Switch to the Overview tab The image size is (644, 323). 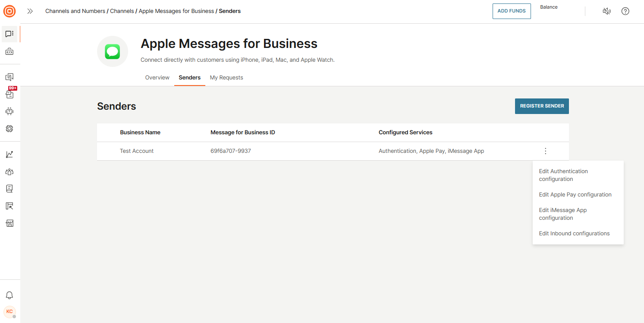pyautogui.click(x=157, y=78)
